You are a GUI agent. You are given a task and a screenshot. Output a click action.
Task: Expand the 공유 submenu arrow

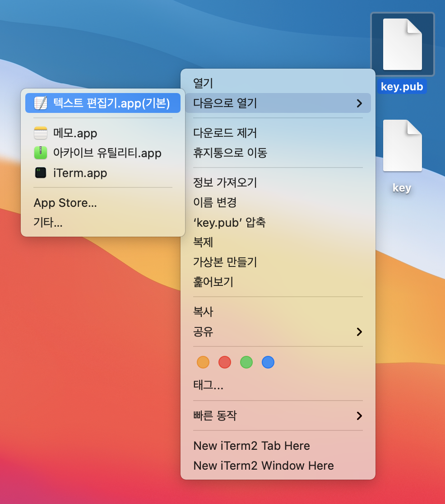tap(359, 332)
